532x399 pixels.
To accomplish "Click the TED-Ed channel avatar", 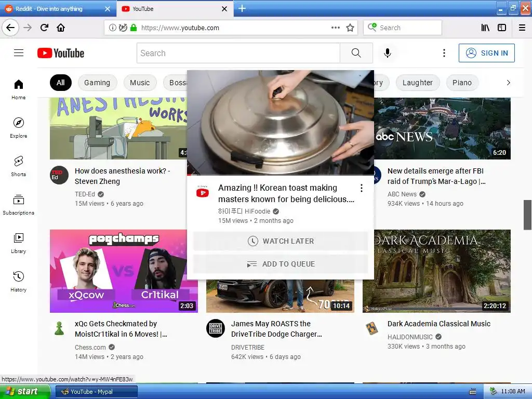I will (x=59, y=175).
